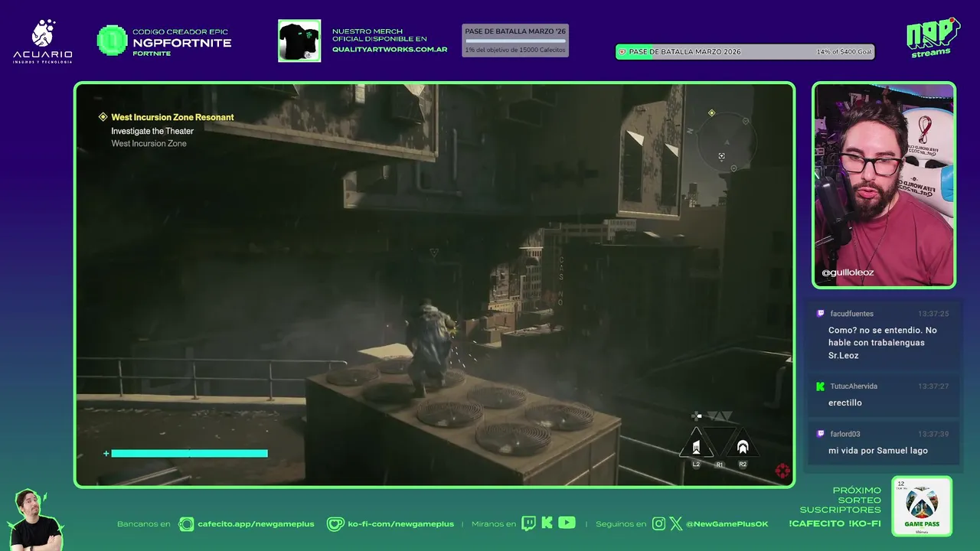The width and height of the screenshot is (980, 551).
Task: Select the L2 ability icon
Action: pos(697,446)
